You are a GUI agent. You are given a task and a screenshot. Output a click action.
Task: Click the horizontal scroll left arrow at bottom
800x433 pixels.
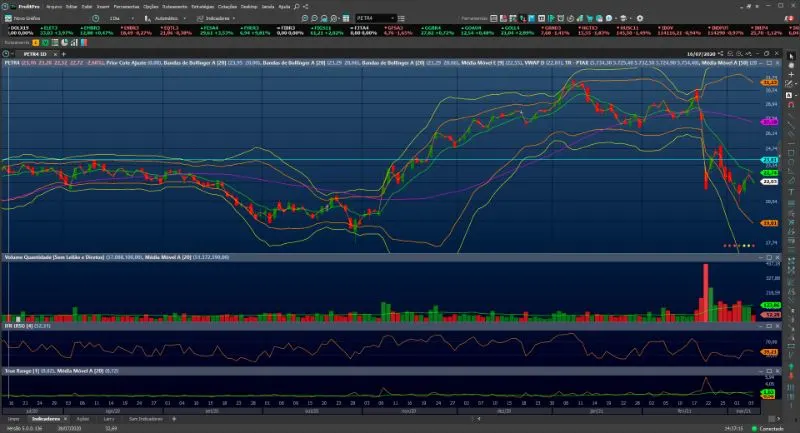(x=479, y=419)
